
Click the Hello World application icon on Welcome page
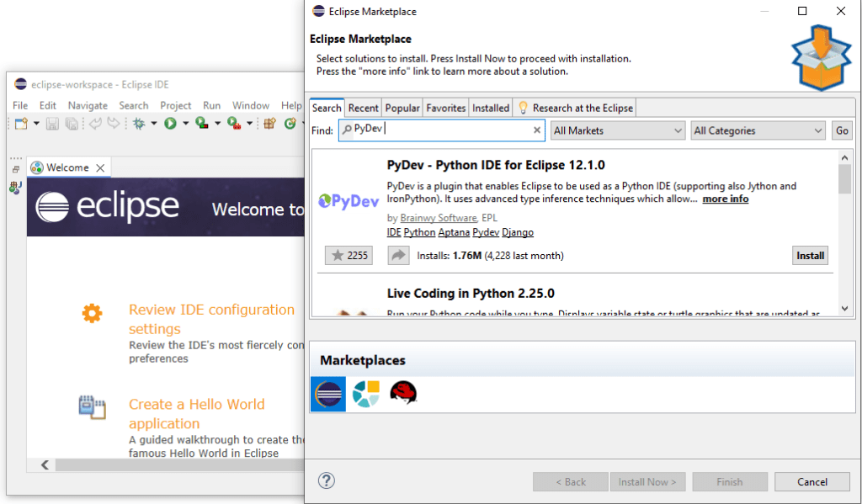(x=93, y=407)
